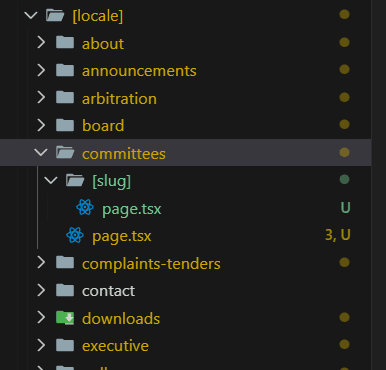Select the executive folder label
The width and height of the screenshot is (386, 370).
[x=115, y=346]
